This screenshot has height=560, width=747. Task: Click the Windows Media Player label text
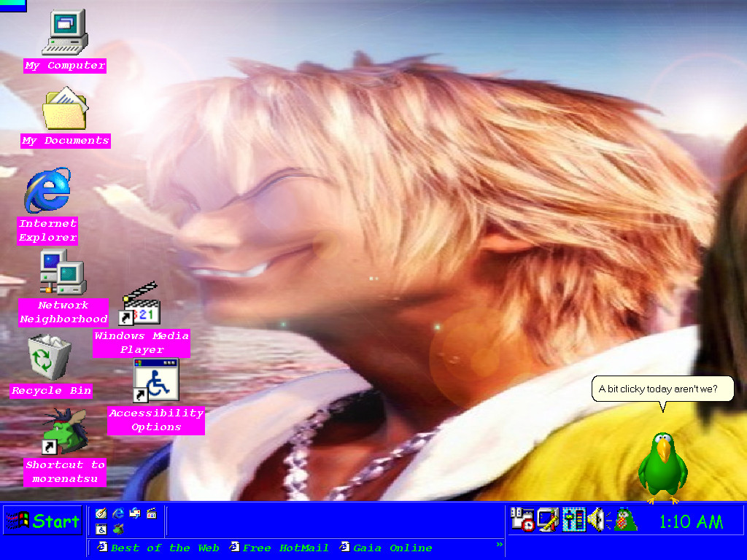[142, 343]
